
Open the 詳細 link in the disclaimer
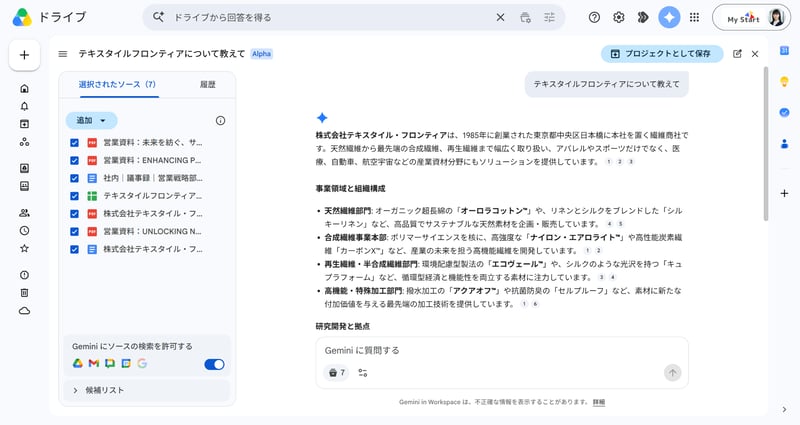click(599, 402)
